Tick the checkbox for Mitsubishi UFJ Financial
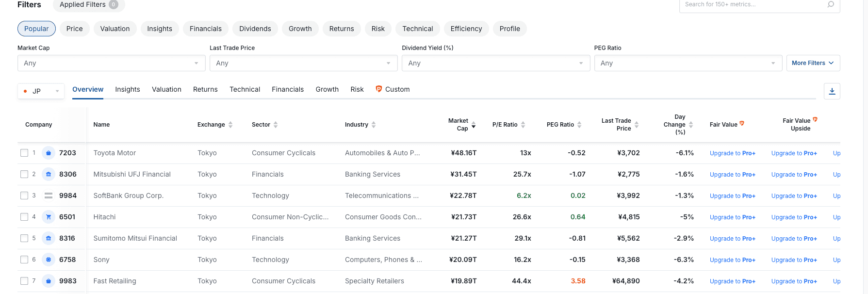Image resolution: width=868 pixels, height=294 pixels. (24, 174)
